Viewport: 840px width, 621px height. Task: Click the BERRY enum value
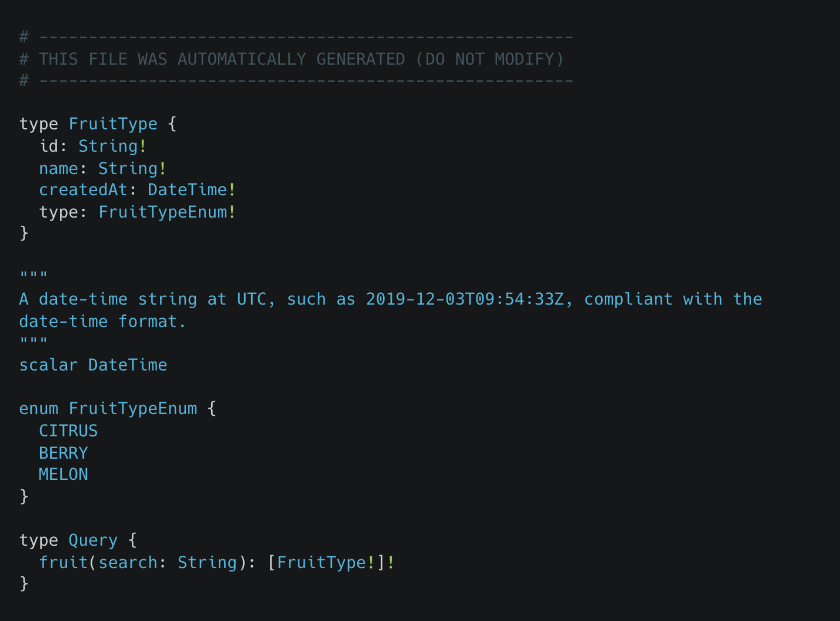63,453
